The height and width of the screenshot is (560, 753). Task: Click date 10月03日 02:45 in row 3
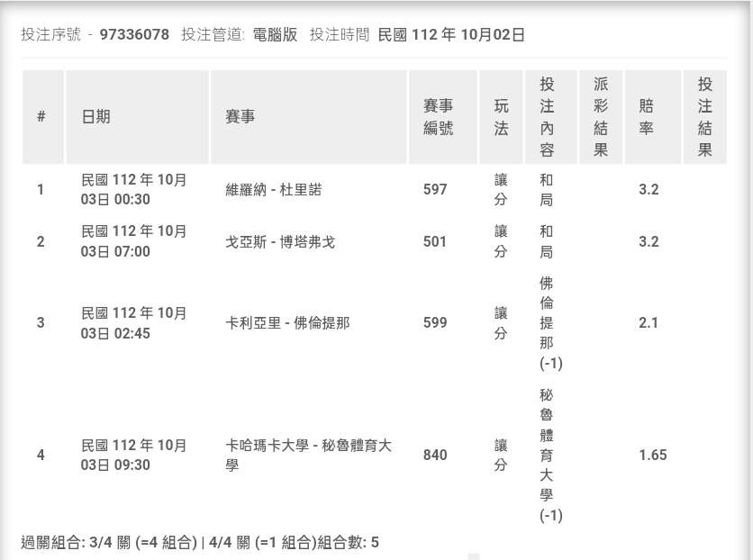[133, 323]
